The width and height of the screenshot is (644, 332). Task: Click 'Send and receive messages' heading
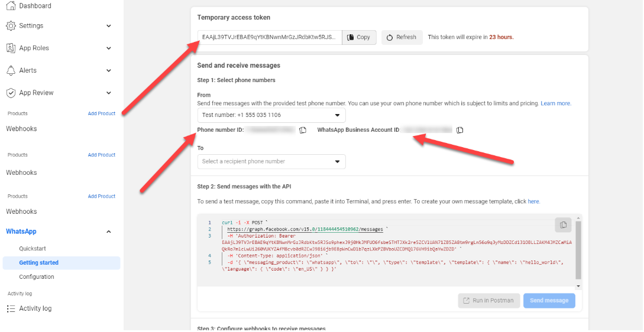(x=239, y=66)
